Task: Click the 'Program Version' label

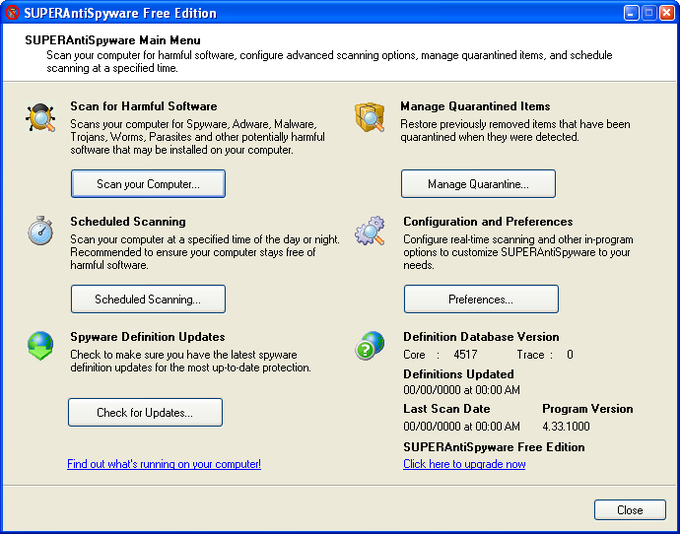Action: [588, 409]
